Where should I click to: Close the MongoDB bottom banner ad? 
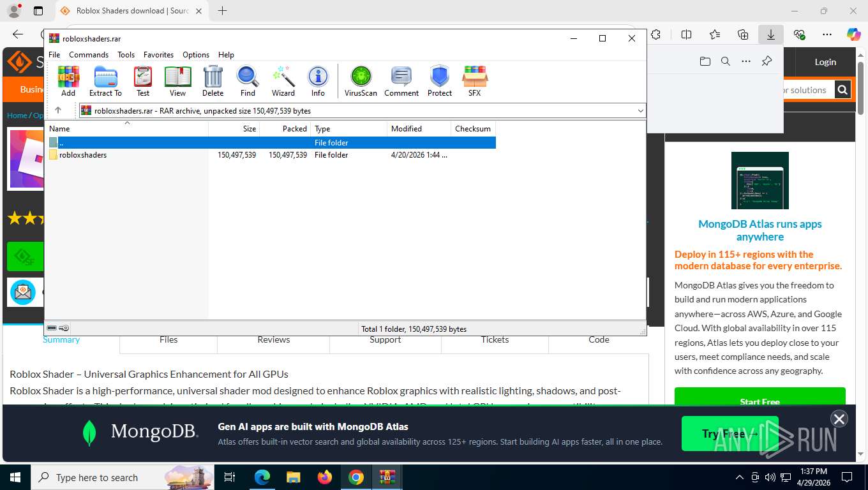point(839,419)
